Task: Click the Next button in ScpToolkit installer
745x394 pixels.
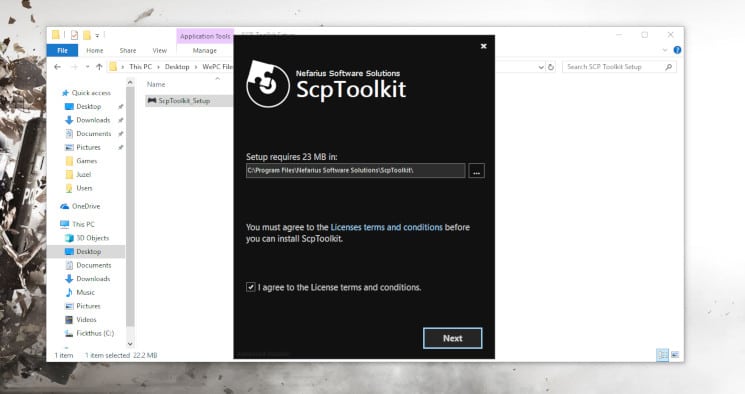Action: [x=452, y=338]
